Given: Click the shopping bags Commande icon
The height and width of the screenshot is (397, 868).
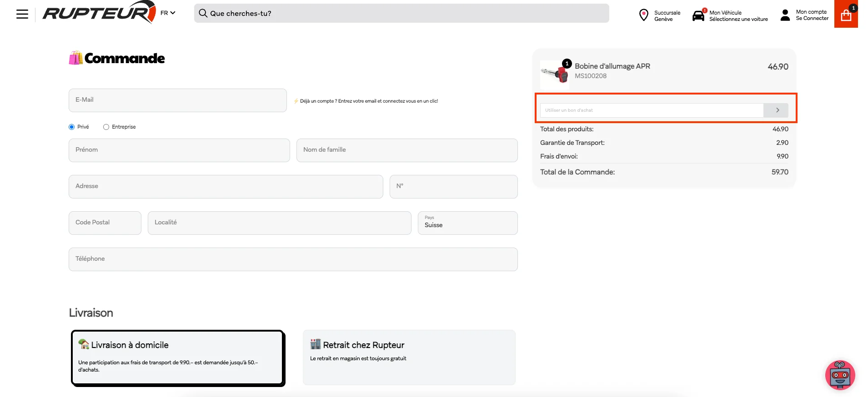Looking at the screenshot, I should point(76,58).
